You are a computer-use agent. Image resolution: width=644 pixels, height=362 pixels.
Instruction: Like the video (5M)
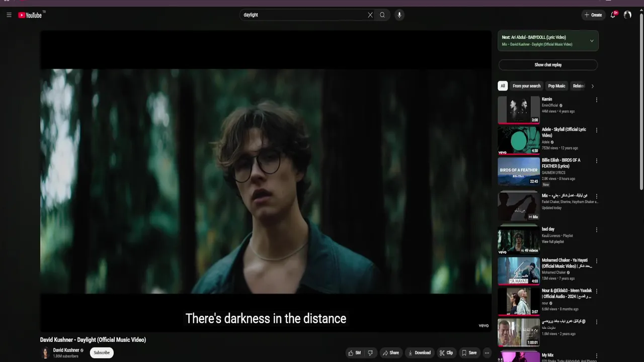pos(354,353)
